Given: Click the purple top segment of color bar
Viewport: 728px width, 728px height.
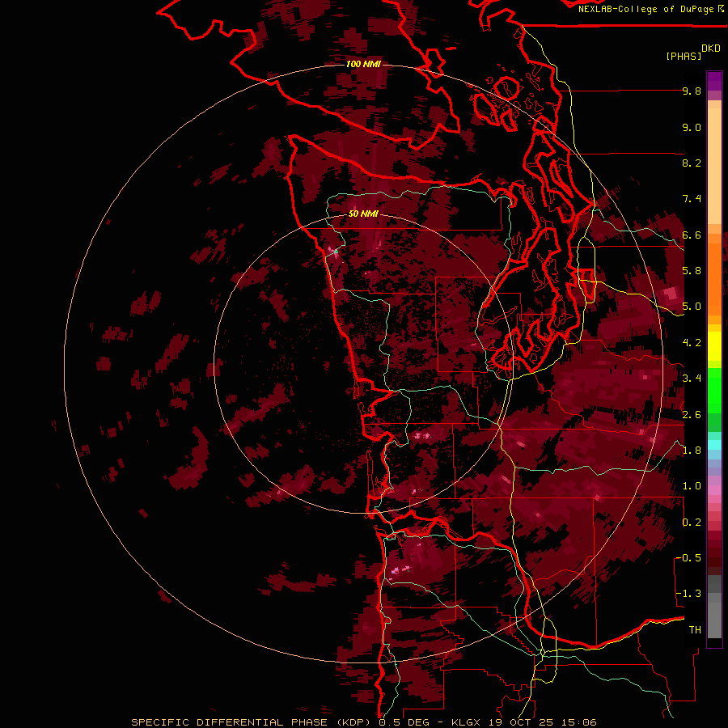Looking at the screenshot, I should (x=714, y=81).
